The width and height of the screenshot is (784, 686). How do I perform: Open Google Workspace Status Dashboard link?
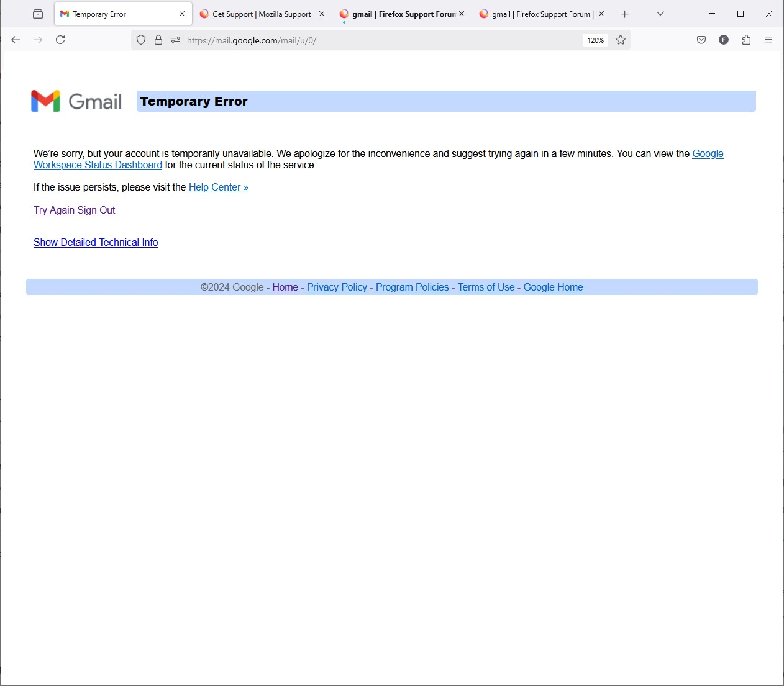[x=98, y=165]
